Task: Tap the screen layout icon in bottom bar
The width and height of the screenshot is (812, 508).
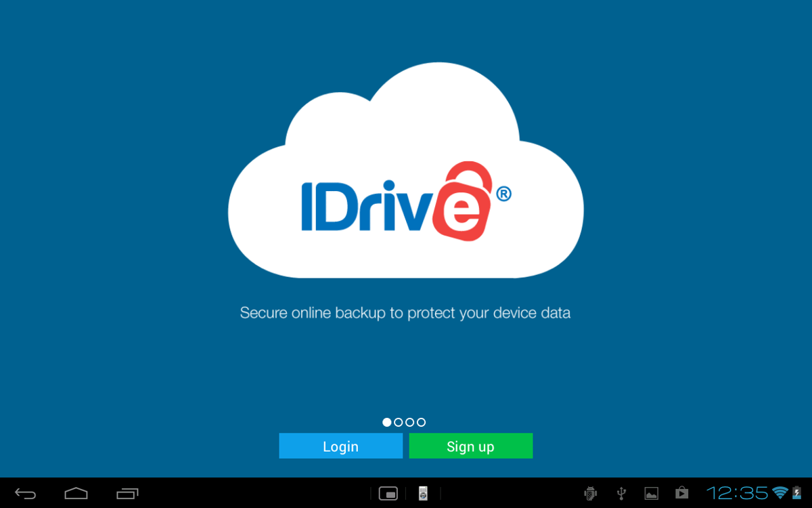Action: pos(388,493)
